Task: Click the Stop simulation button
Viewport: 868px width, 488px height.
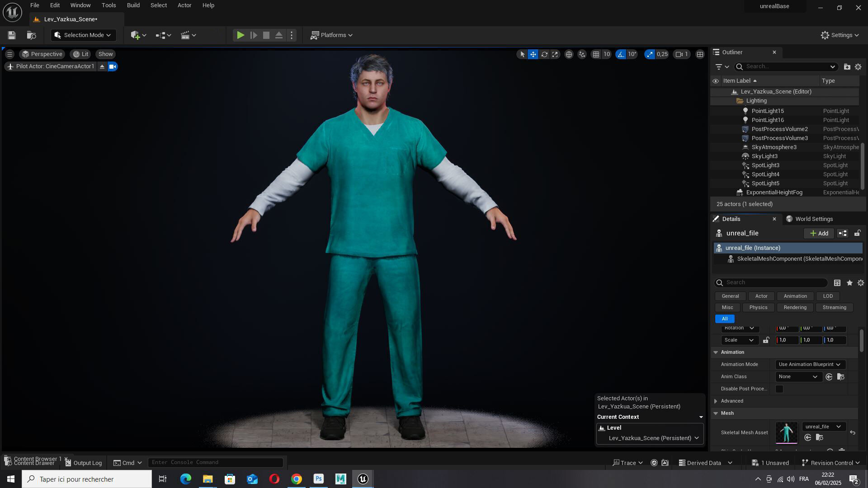Action: [x=266, y=35]
